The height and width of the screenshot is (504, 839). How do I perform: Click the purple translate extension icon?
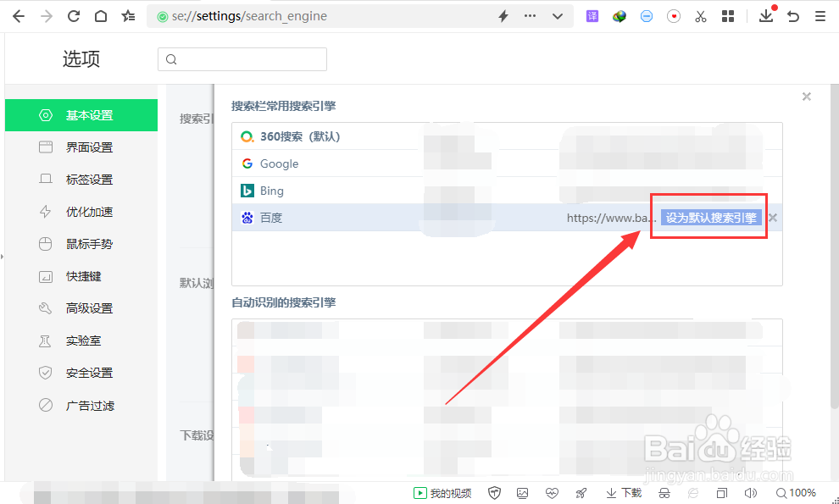(x=592, y=16)
